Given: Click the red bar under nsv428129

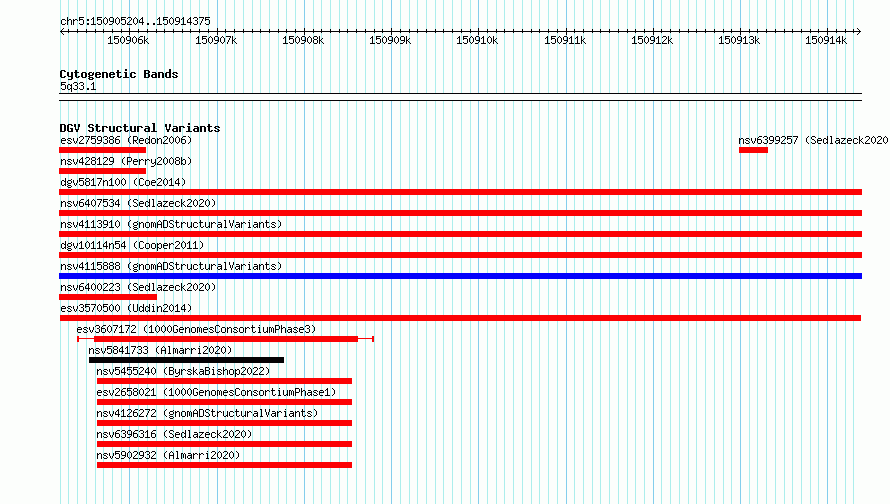Looking at the screenshot, I should (x=103, y=171).
